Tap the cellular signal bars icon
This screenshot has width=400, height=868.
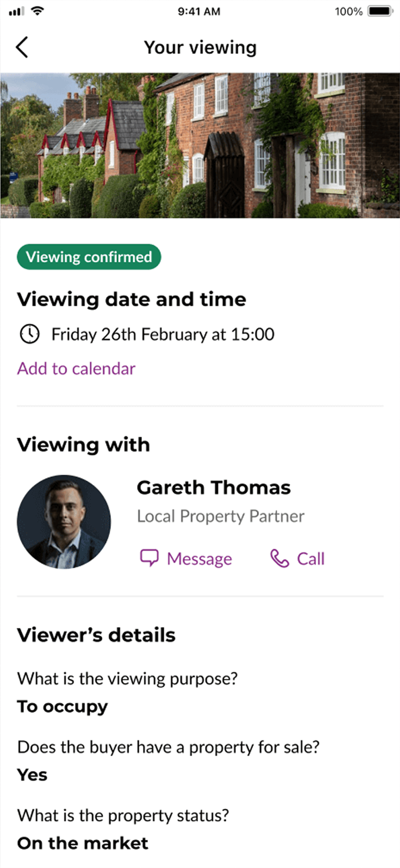(16, 12)
